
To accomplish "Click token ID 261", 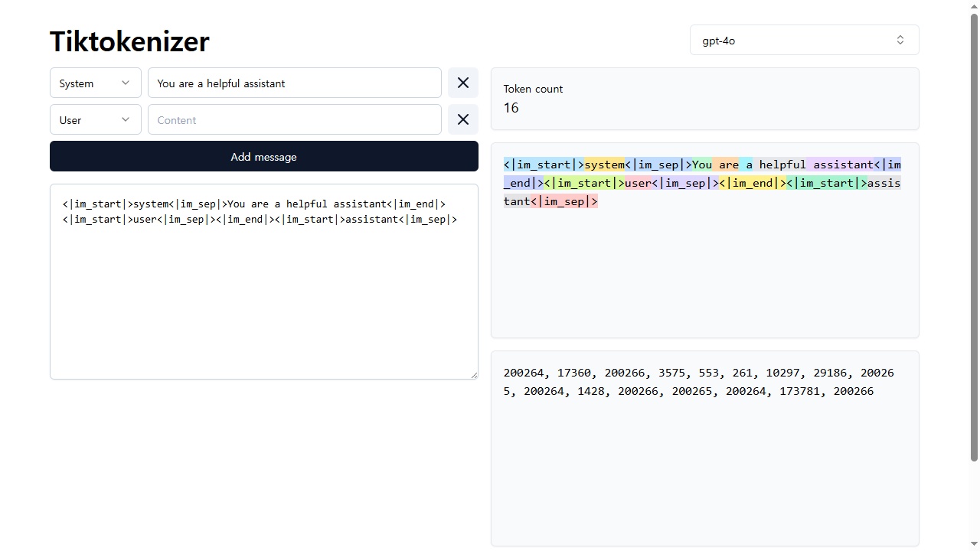I will (x=742, y=373).
